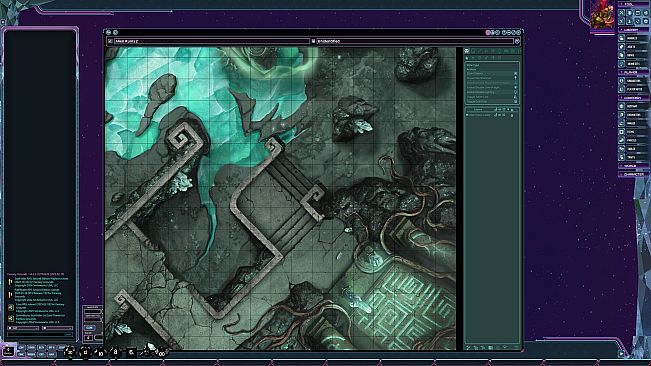Screen dimensions: 651x366
Task: Roll the percentile 00 die
Action: [162, 353]
